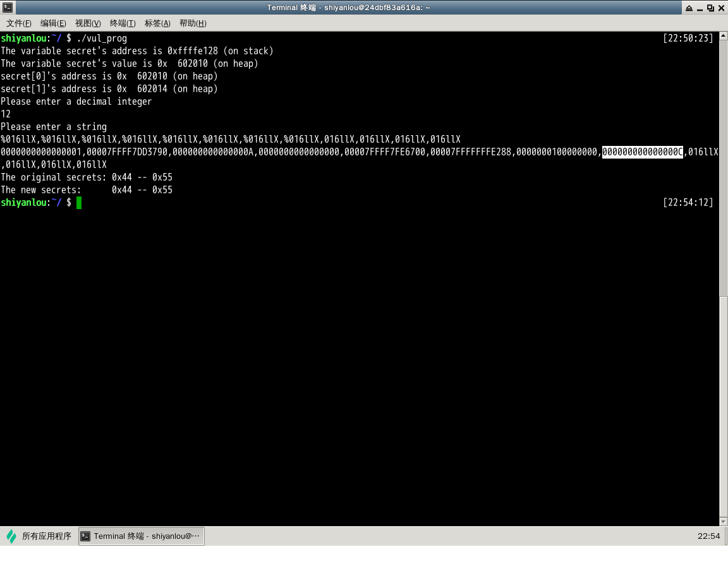Open the 标签(A) menu
This screenshot has width=728, height=566.
[x=157, y=23]
